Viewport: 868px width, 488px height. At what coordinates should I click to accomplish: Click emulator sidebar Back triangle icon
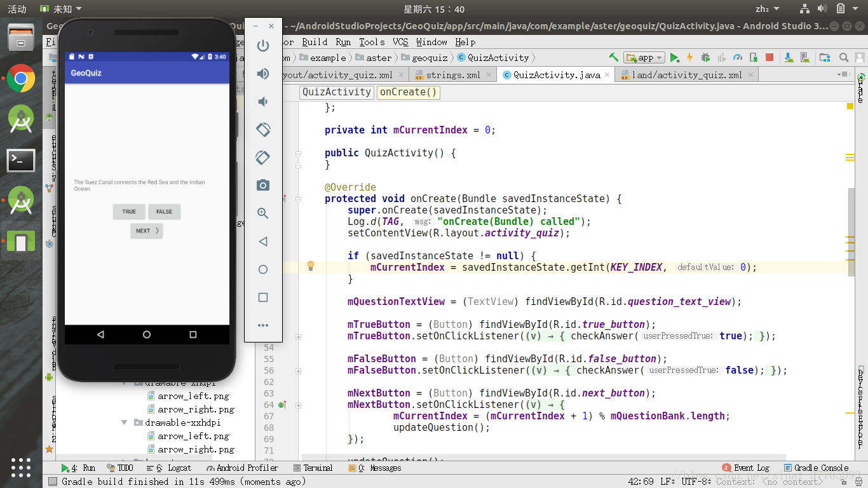pyautogui.click(x=263, y=241)
